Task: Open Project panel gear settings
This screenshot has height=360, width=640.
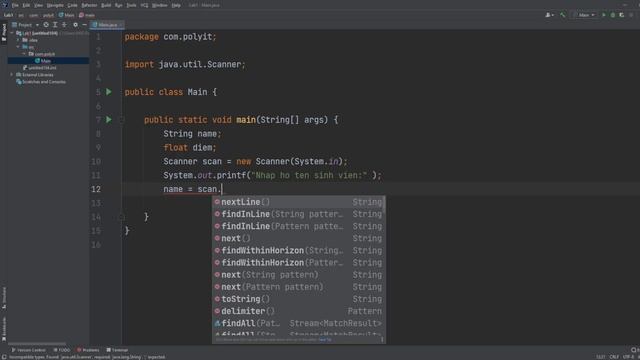Action: click(75, 25)
